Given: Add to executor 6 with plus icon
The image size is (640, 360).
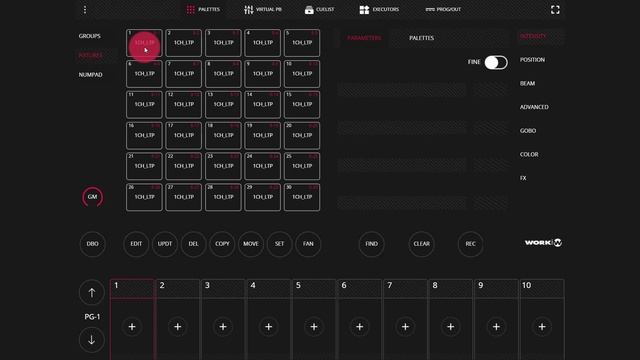Looking at the screenshot, I should 360,327.
